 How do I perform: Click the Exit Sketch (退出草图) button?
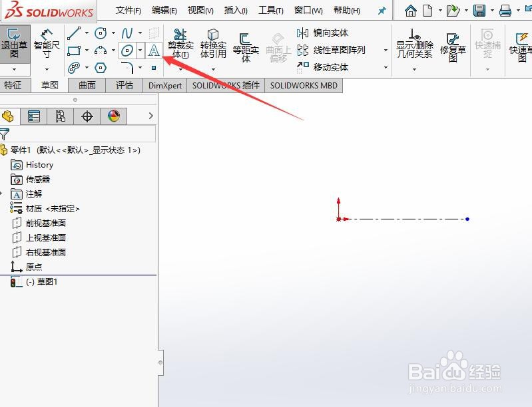pos(15,44)
